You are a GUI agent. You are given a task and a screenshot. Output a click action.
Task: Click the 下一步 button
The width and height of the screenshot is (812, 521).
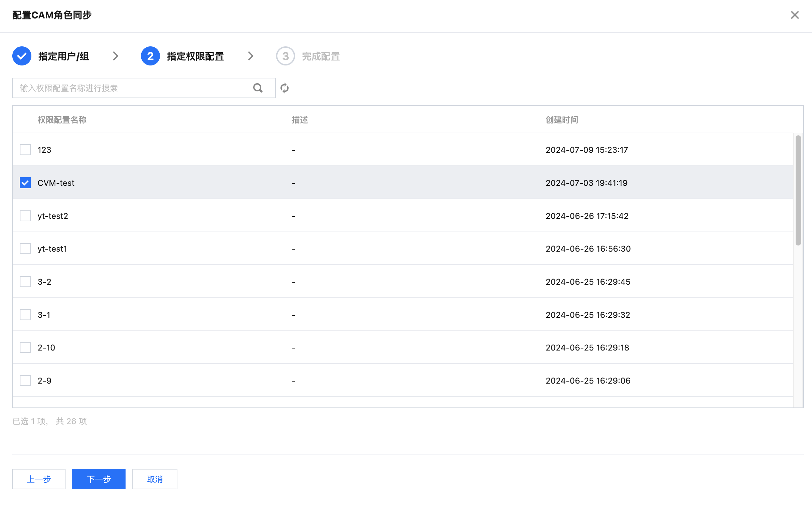click(x=99, y=479)
